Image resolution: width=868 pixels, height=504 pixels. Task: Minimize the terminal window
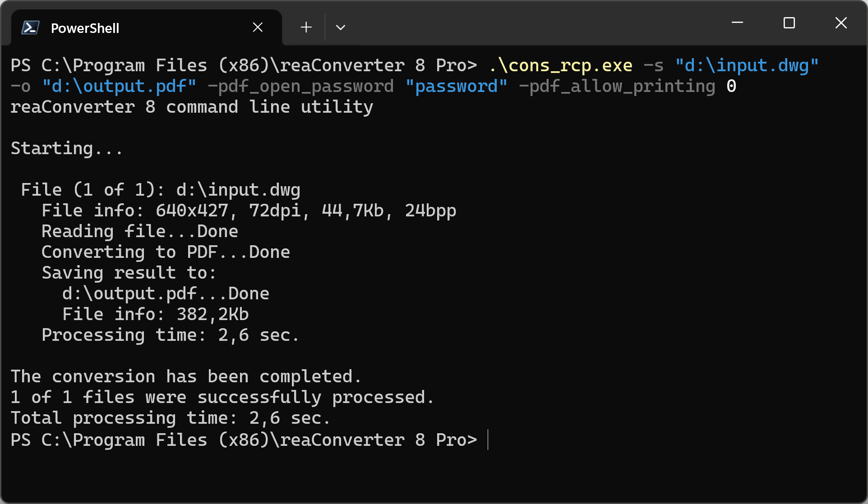(x=737, y=23)
